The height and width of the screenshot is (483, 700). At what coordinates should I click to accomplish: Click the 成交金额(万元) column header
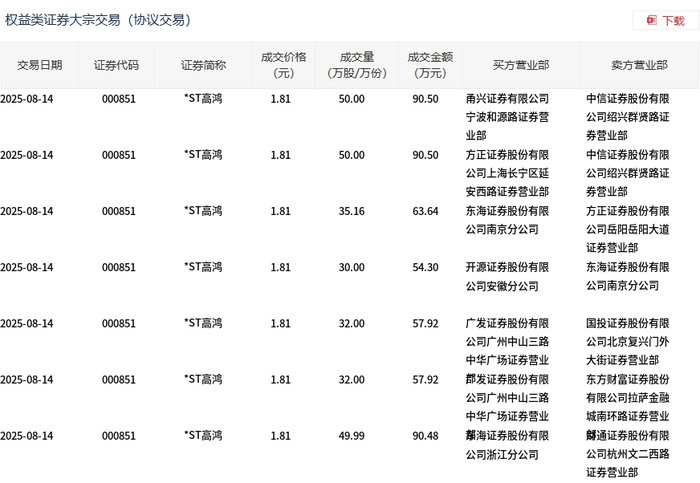point(430,65)
